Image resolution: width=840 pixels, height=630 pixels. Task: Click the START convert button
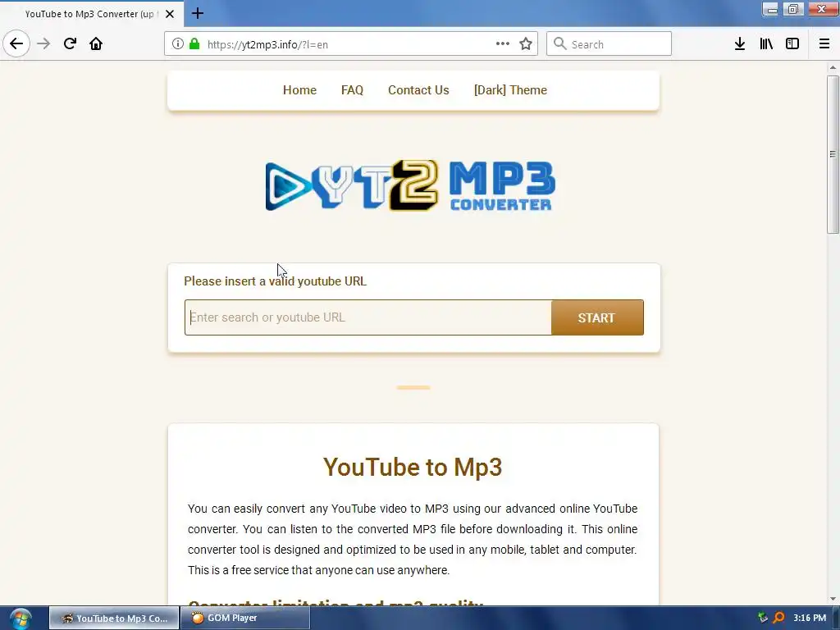597,317
